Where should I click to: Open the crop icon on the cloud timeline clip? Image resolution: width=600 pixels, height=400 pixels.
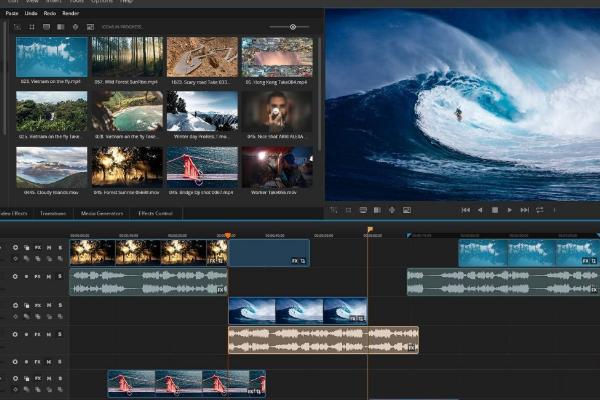[x=593, y=261]
